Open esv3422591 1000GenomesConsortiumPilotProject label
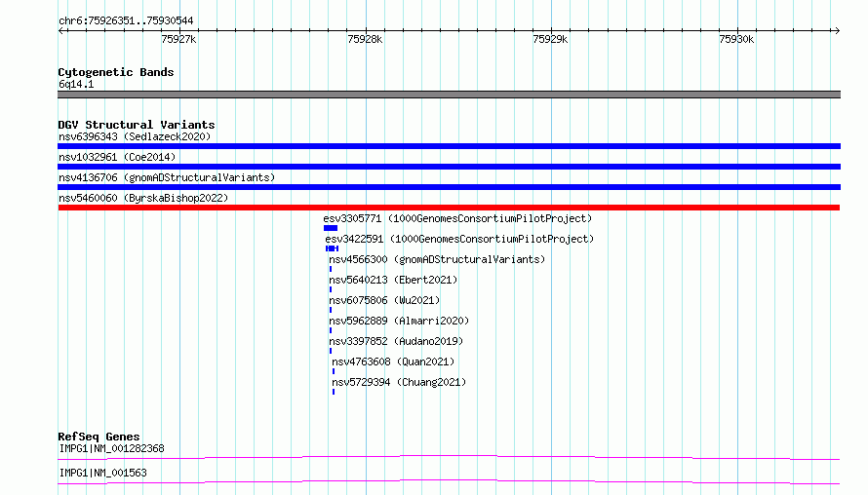This screenshot has width=868, height=495. [x=459, y=239]
